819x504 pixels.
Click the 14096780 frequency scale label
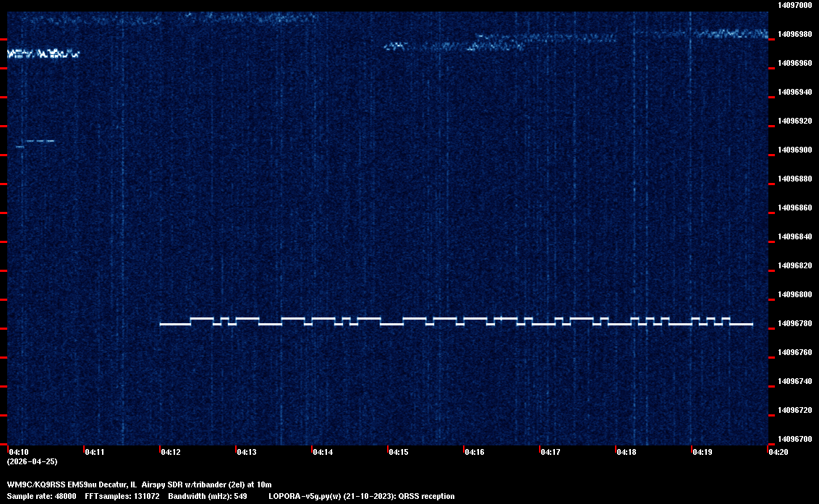coord(794,323)
